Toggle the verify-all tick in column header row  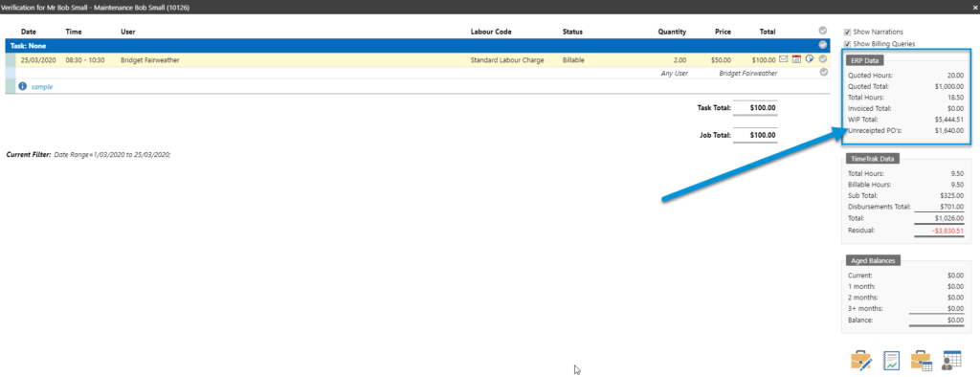pos(822,31)
